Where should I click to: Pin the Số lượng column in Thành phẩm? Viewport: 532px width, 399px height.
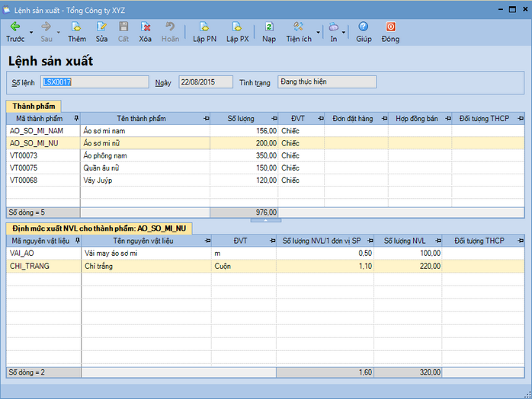pyautogui.click(x=274, y=118)
